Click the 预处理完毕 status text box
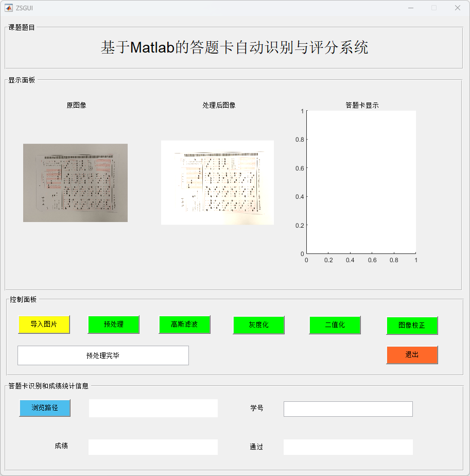470x476 pixels. (103, 355)
